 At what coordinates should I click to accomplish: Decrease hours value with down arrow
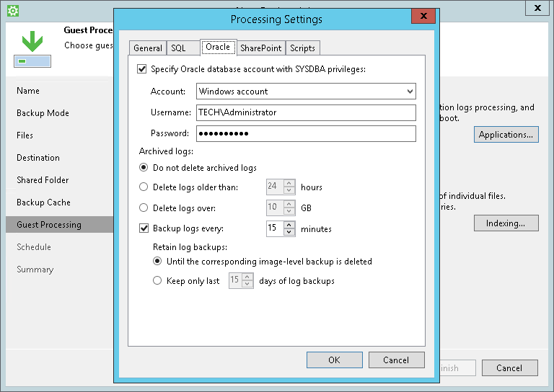(289, 190)
